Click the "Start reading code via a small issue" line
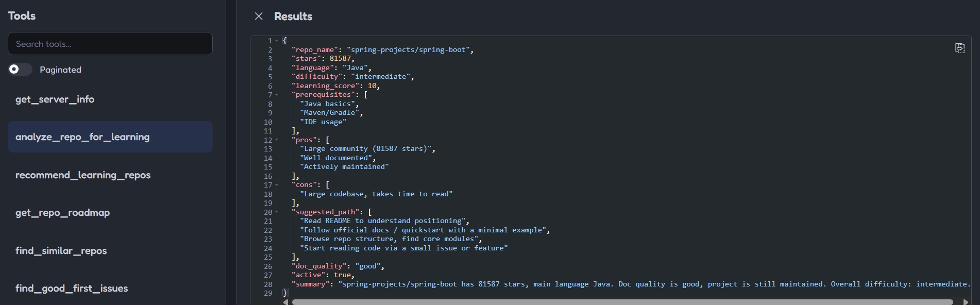The width and height of the screenshot is (980, 305). [x=404, y=248]
